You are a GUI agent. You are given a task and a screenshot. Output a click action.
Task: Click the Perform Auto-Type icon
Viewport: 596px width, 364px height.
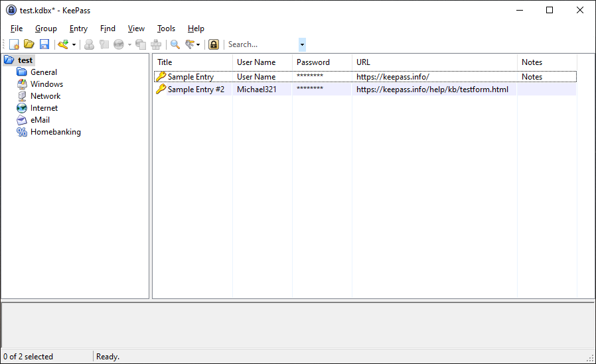pos(156,44)
